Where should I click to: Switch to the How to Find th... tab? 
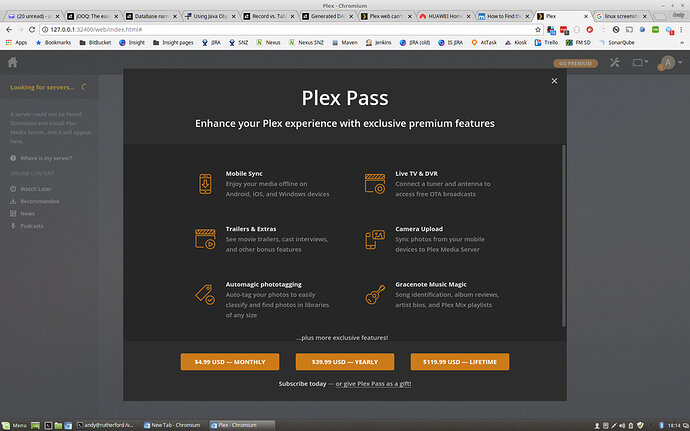[504, 16]
